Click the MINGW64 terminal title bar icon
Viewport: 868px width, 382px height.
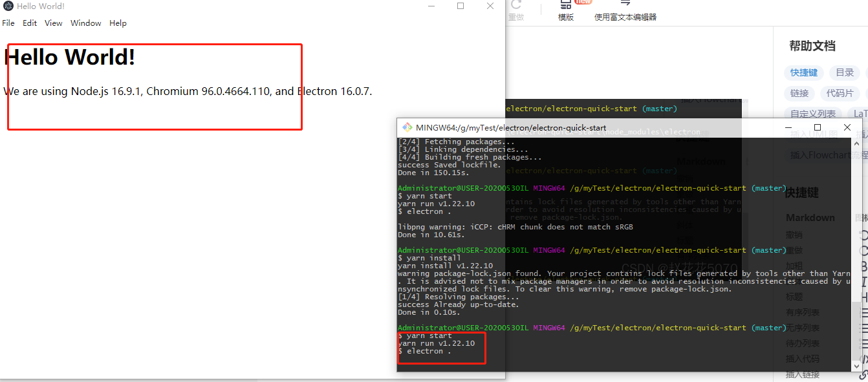407,127
